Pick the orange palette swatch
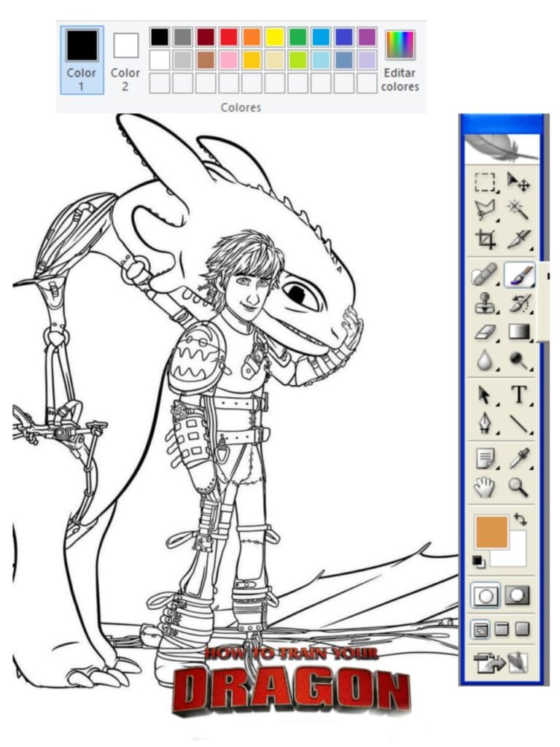Viewport: 560px width, 747px height. (x=252, y=37)
